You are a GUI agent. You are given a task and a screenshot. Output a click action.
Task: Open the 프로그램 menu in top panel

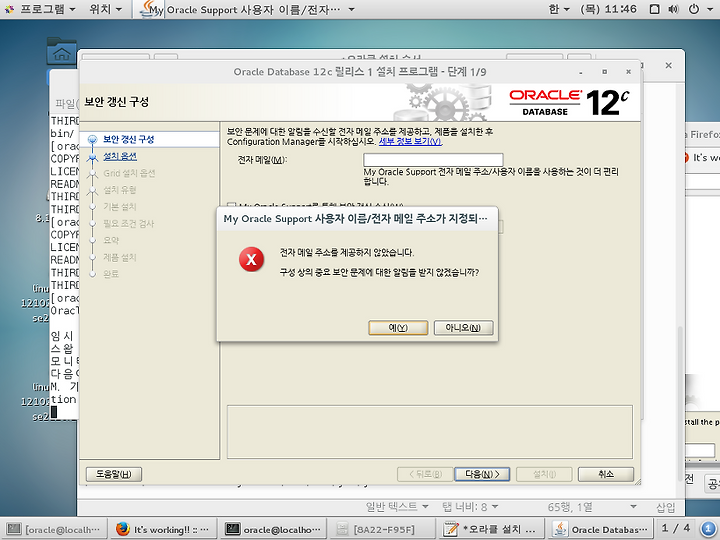(47, 9)
